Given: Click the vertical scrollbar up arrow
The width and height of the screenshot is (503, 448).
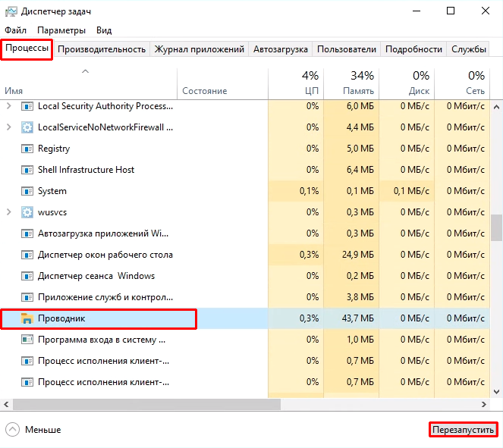Looking at the screenshot, I should coord(497,107).
